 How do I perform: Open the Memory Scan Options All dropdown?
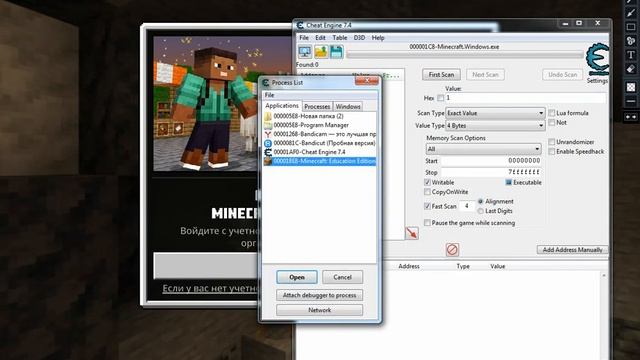click(x=483, y=149)
